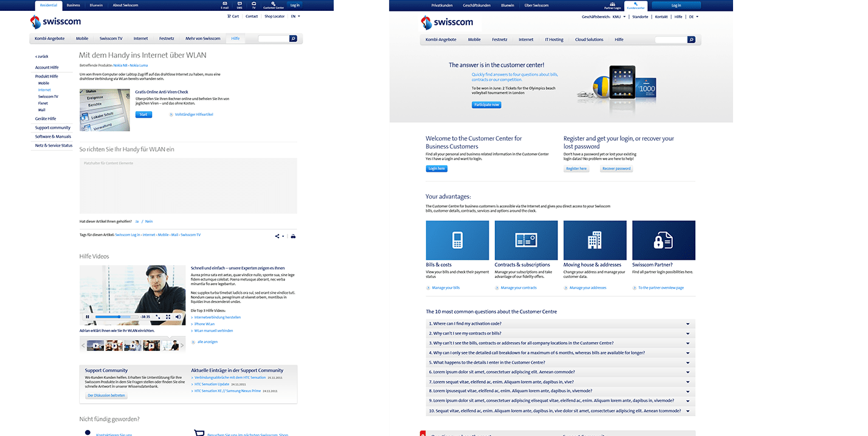This screenshot has height=436, width=868.
Task: Click the Participate now button
Action: 486,104
